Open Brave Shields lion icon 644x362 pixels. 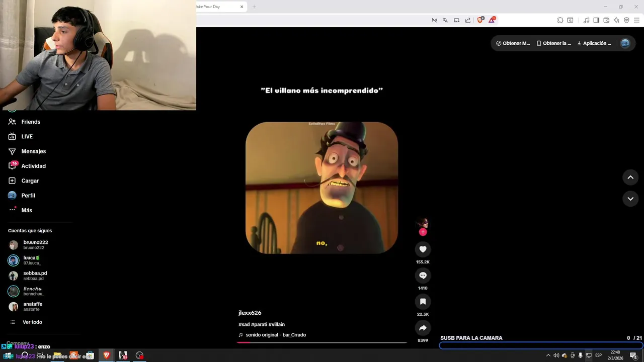[x=480, y=20]
